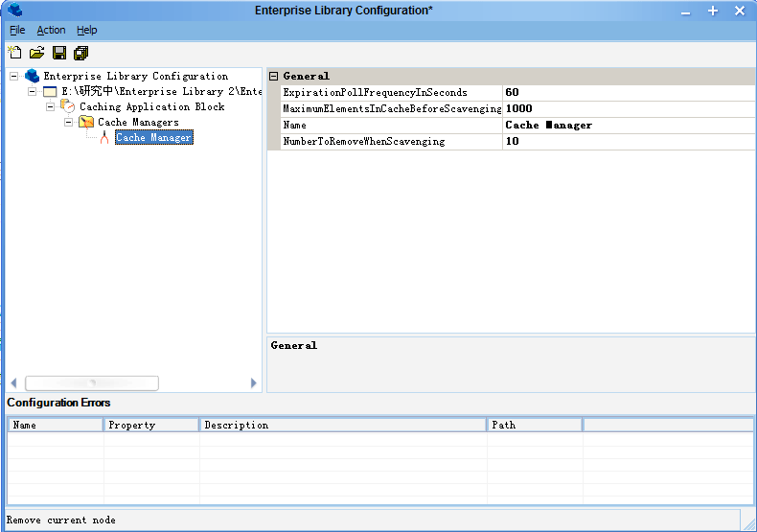Click the New Application toolbar icon

point(15,52)
